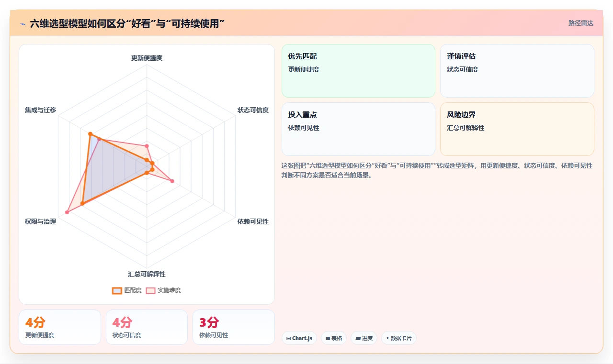The image size is (613, 364).
Task: Select the 4分 状态可信度 score card
Action: click(147, 327)
